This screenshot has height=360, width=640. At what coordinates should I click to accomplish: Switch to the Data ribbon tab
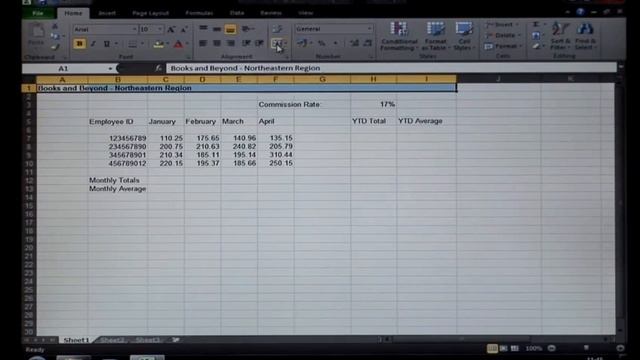(237, 13)
